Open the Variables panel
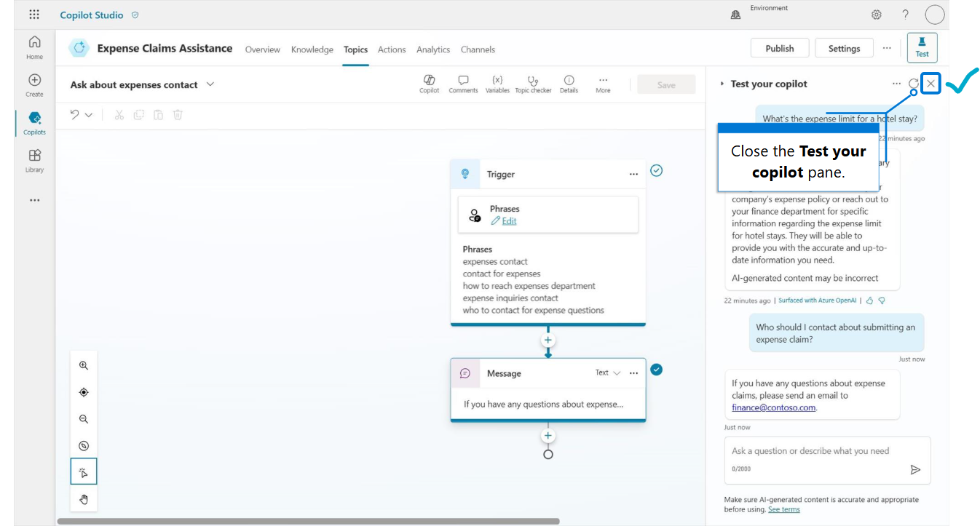Viewport: 980px width, 526px height. pyautogui.click(x=497, y=84)
